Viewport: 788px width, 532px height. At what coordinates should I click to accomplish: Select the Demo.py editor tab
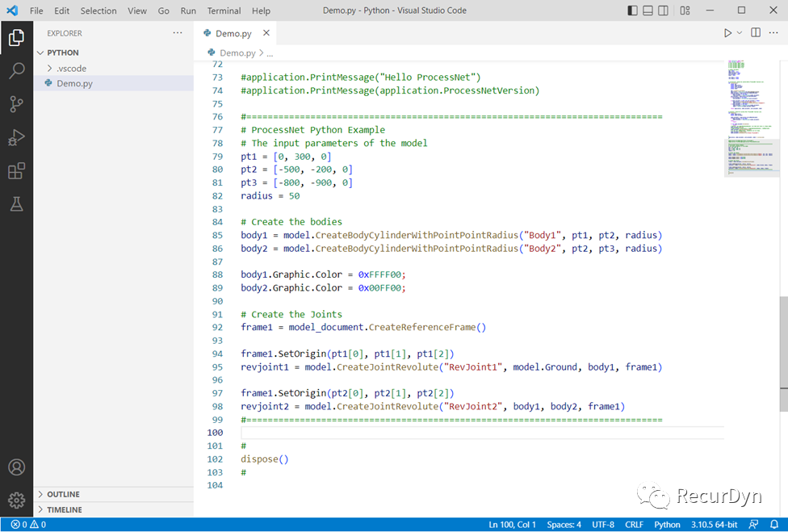click(x=233, y=33)
